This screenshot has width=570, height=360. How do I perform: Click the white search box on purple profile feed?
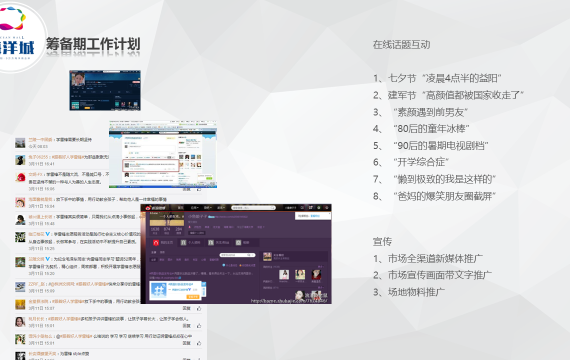238,255
